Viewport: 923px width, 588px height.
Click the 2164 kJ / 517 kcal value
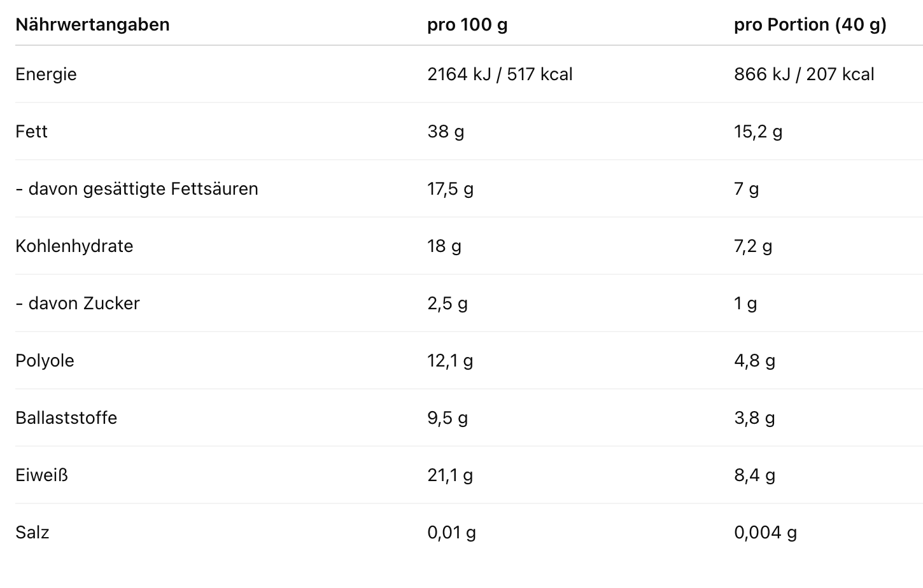500,74
